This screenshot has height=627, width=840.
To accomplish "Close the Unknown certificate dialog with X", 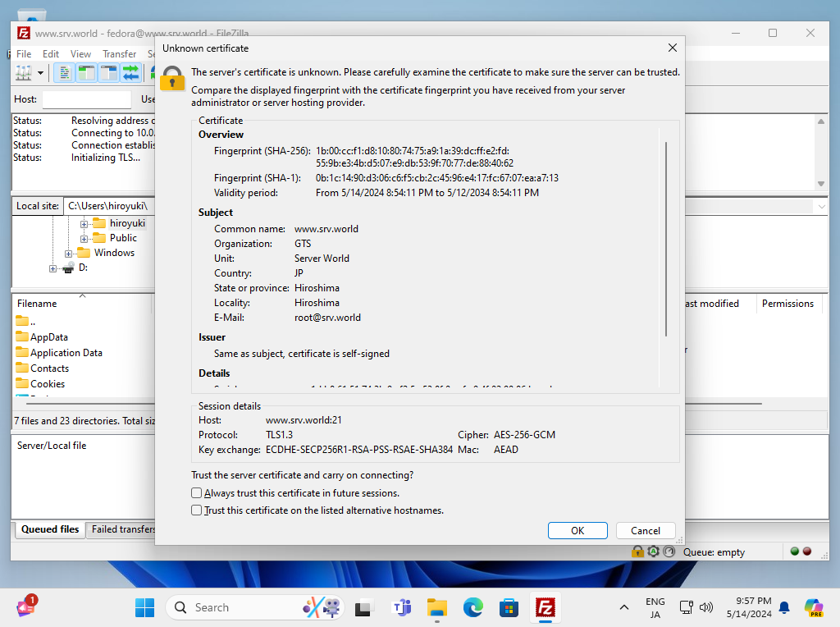I will (x=673, y=48).
